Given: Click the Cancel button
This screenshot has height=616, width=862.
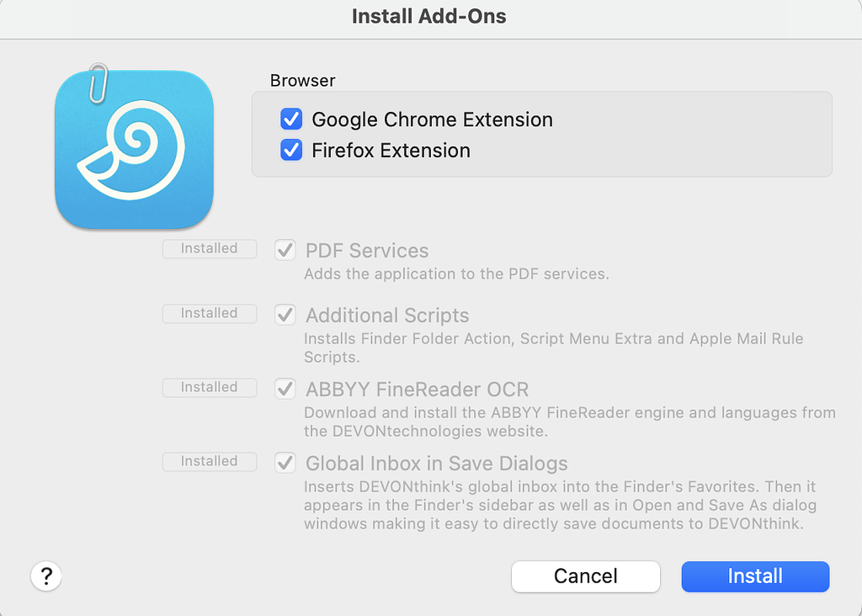Looking at the screenshot, I should point(585,576).
